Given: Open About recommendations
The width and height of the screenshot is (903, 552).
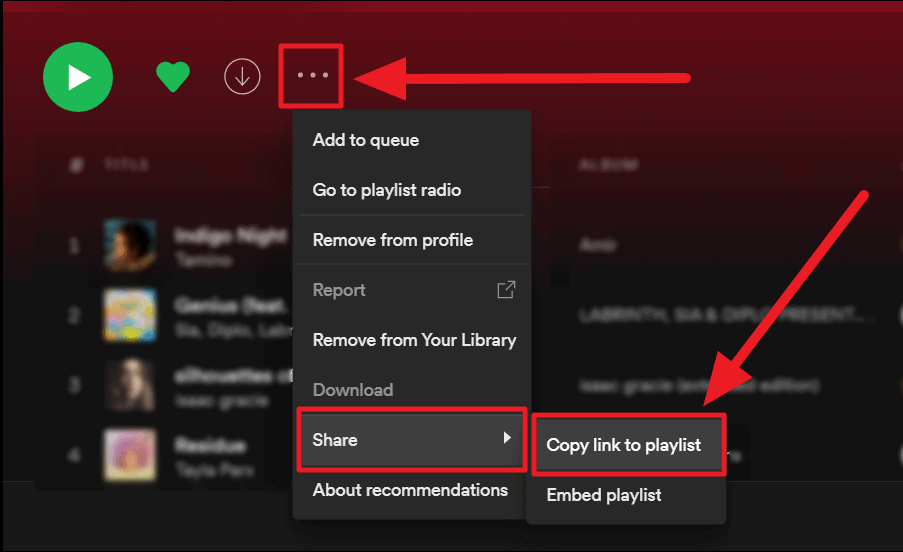Looking at the screenshot, I should [410, 490].
